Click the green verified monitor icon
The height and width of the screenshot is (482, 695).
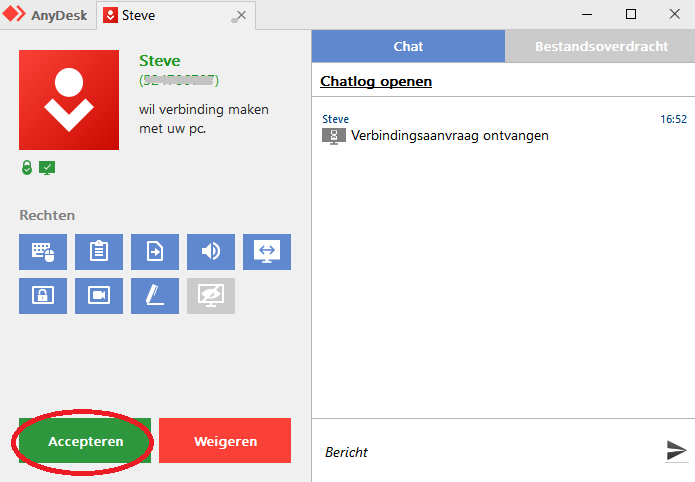point(47,168)
